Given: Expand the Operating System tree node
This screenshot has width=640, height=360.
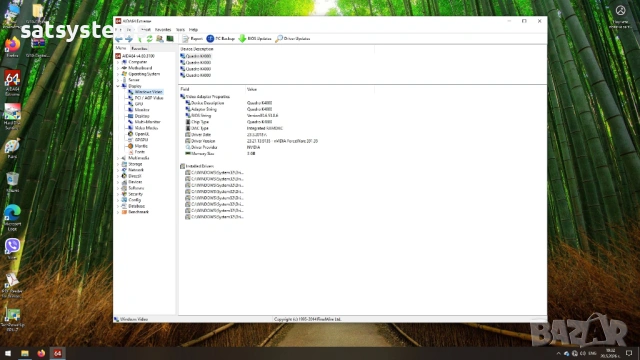Looking at the screenshot, I should [x=118, y=74].
